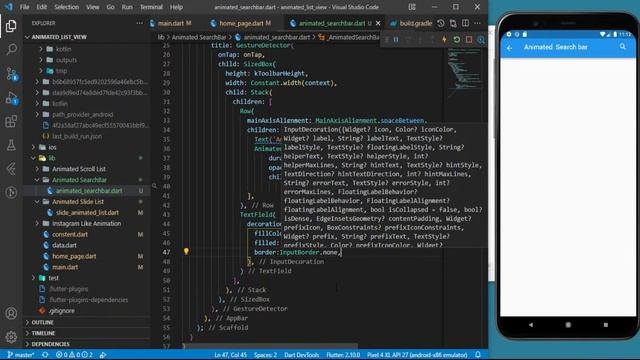Tap the Android recents navigation button
Screen dimensions: 640x360
(606, 325)
